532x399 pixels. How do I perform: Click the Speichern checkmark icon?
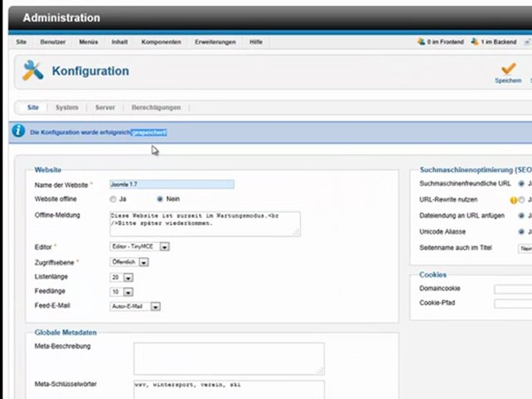point(508,69)
